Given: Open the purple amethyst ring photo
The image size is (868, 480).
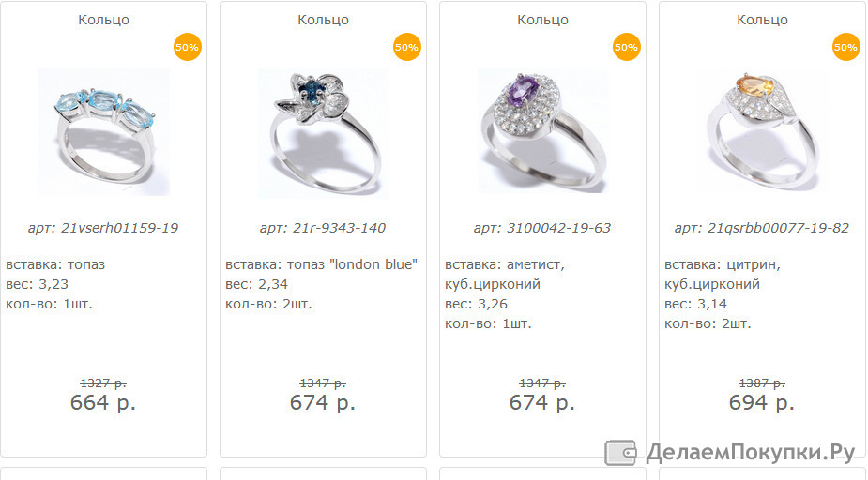Looking at the screenshot, I should [542, 132].
